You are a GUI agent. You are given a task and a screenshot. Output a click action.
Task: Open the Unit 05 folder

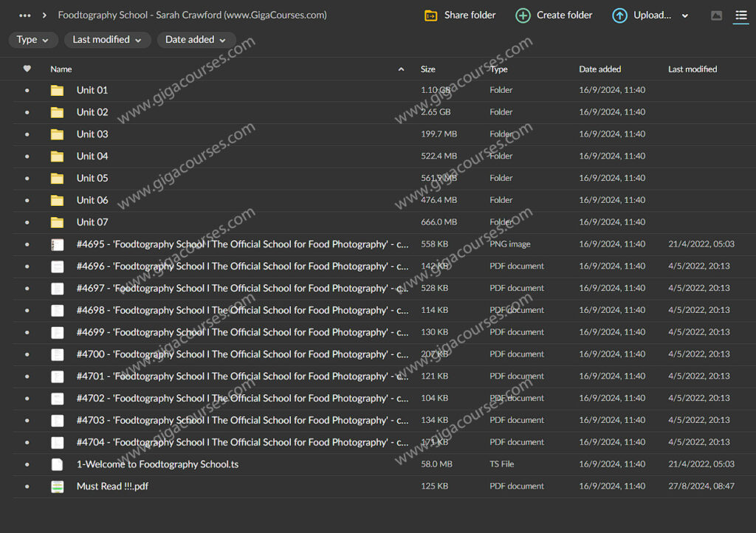tap(92, 178)
